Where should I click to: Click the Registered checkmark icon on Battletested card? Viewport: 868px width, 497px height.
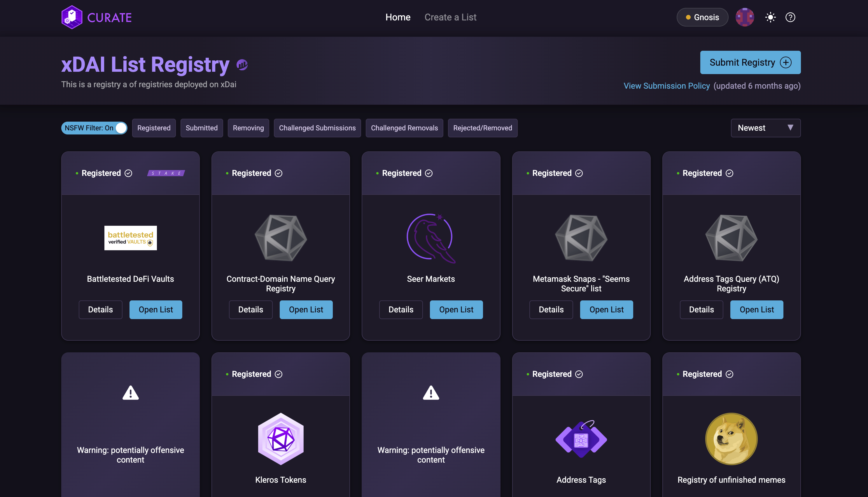(x=128, y=174)
